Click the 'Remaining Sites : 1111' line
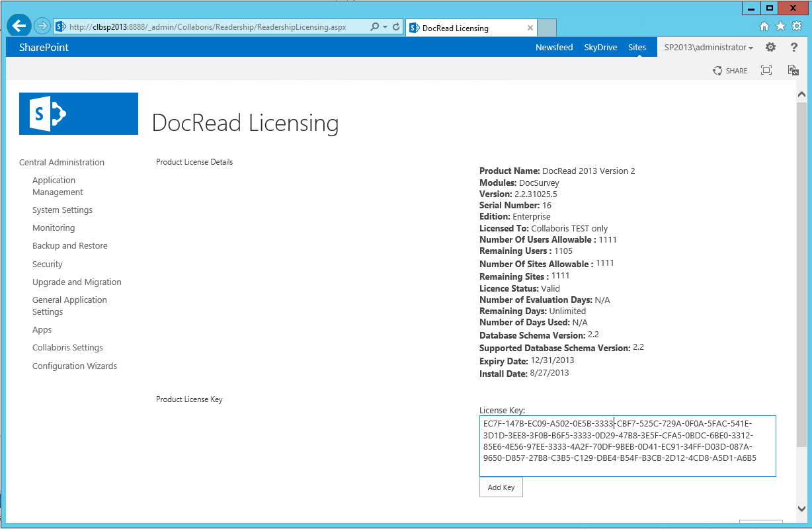Viewport: 812px width, 529px height. 524,276
